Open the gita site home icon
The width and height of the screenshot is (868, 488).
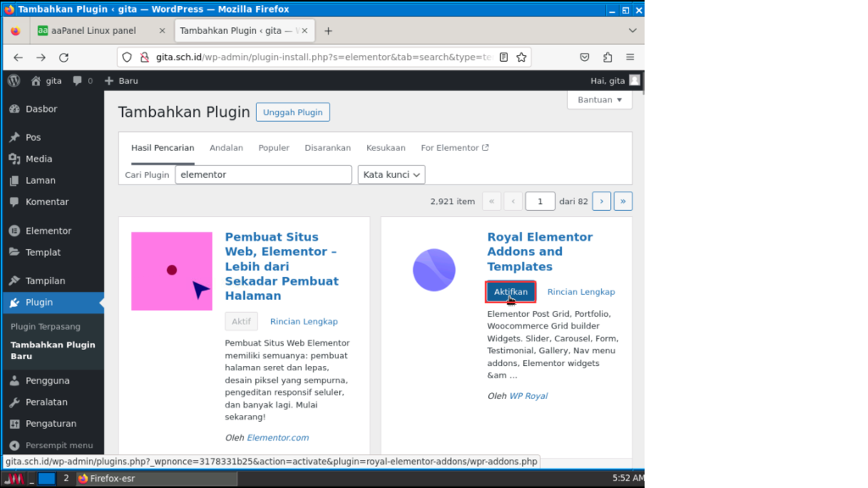click(36, 80)
